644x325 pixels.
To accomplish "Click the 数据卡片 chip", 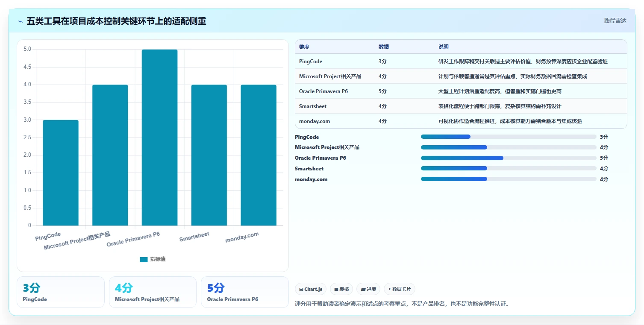I will tap(400, 289).
